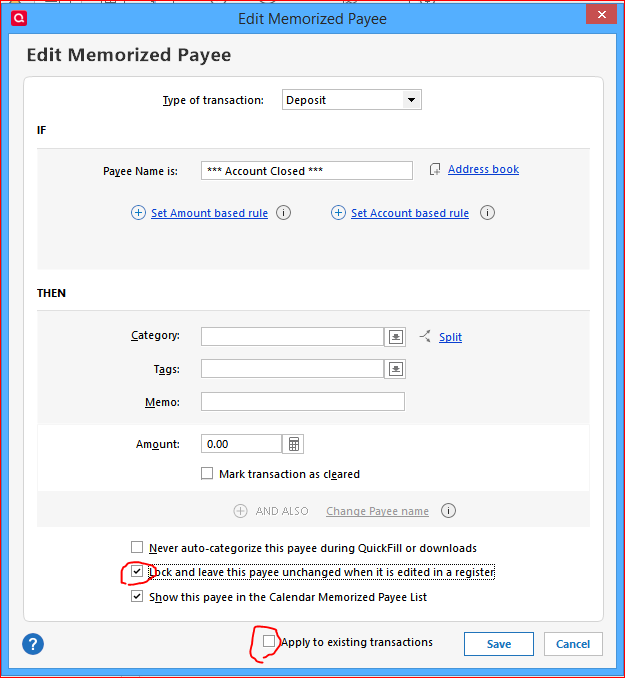Click into the Amount field showing 0.00
The width and height of the screenshot is (625, 678).
click(241, 444)
